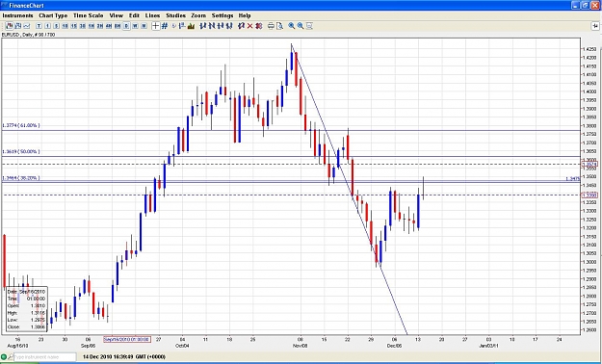Open the Studies menu

pyautogui.click(x=176, y=15)
